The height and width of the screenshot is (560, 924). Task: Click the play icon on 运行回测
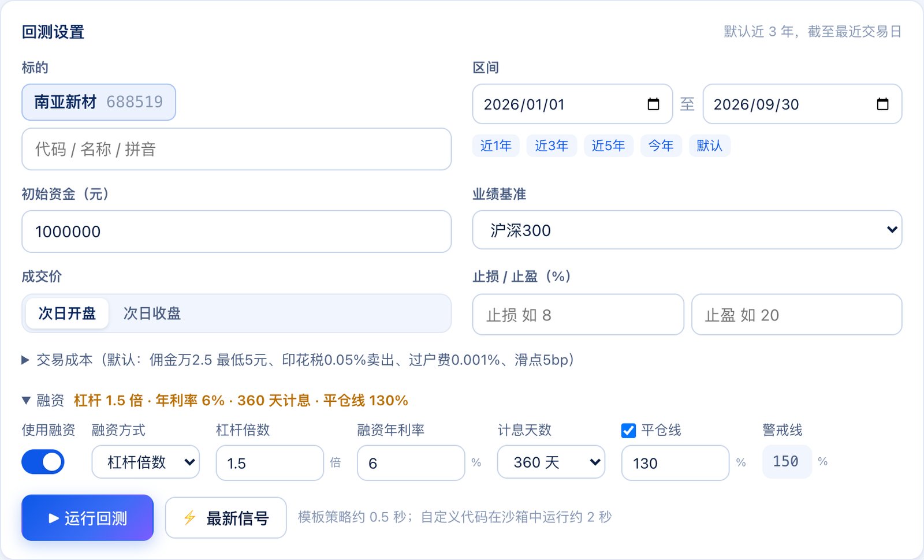pos(54,518)
